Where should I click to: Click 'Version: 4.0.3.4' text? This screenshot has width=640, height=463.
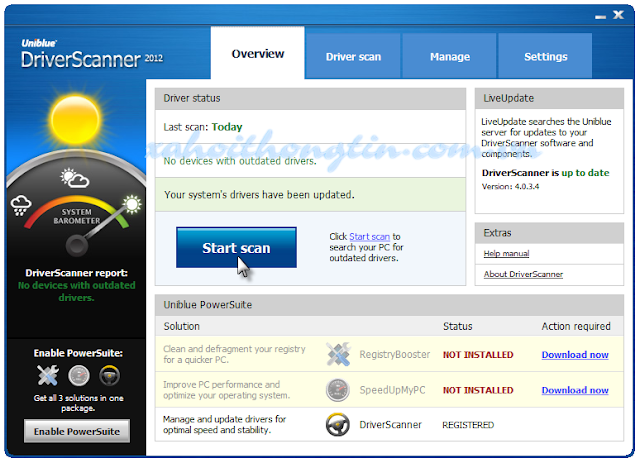tap(510, 187)
